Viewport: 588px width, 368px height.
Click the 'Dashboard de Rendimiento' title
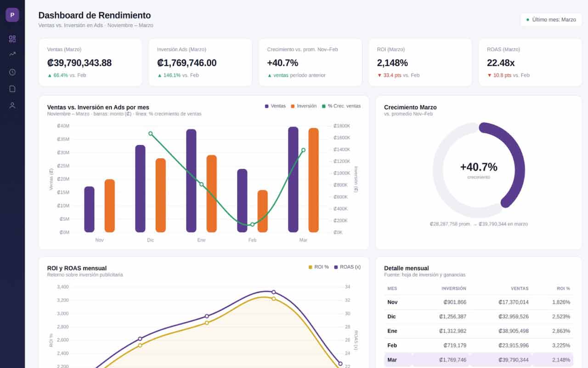click(94, 15)
